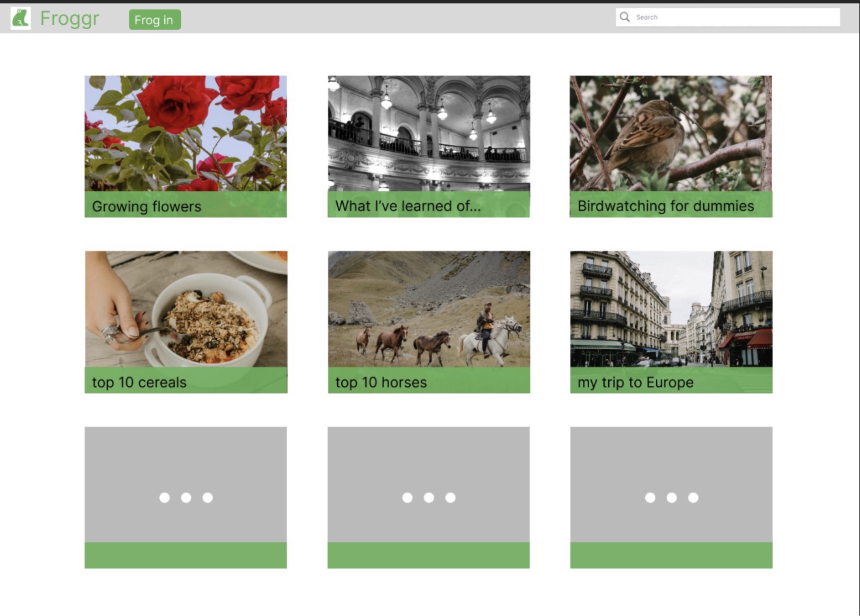Select the What I've learned of... title
The width and height of the screenshot is (860, 616).
[408, 206]
